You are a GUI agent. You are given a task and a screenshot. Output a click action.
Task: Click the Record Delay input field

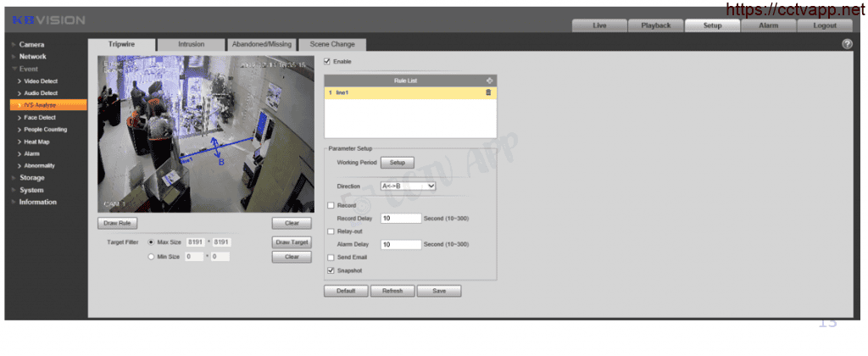point(400,218)
